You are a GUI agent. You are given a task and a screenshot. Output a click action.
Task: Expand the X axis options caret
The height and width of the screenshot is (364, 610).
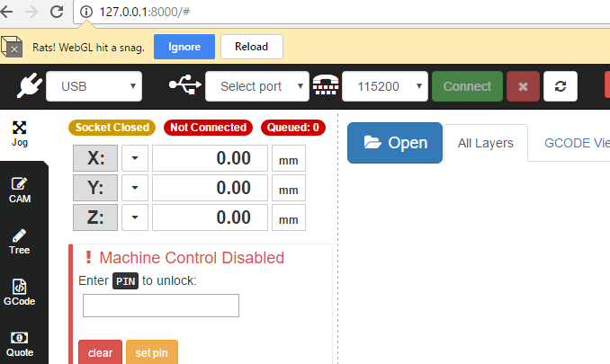point(135,159)
